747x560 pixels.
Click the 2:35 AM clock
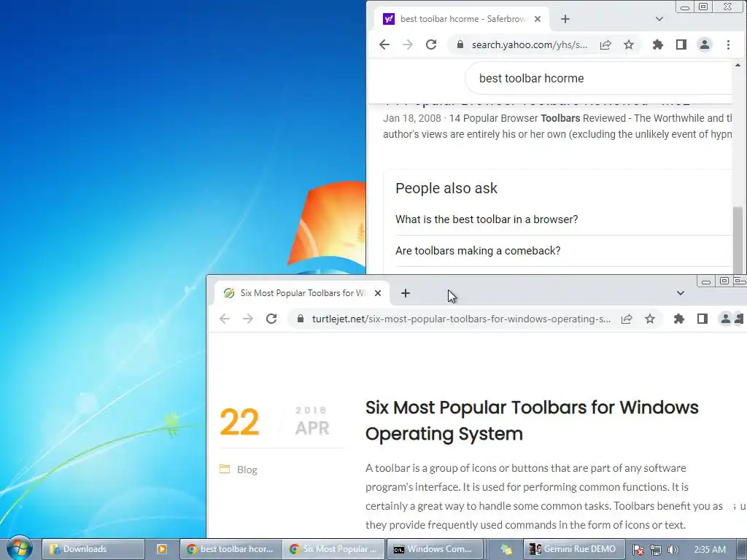710,550
